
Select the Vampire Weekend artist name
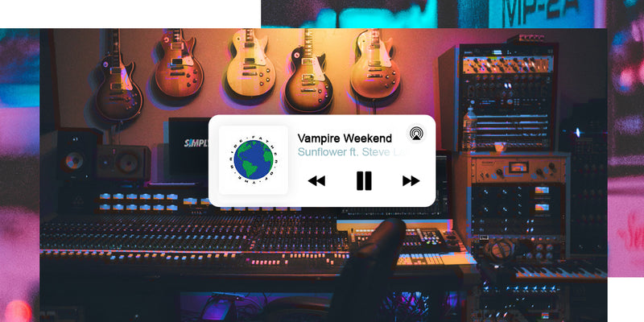[x=345, y=138]
